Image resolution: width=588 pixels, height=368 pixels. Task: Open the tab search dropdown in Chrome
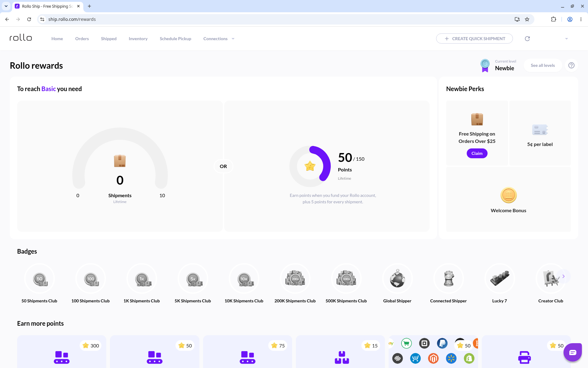coord(6,6)
